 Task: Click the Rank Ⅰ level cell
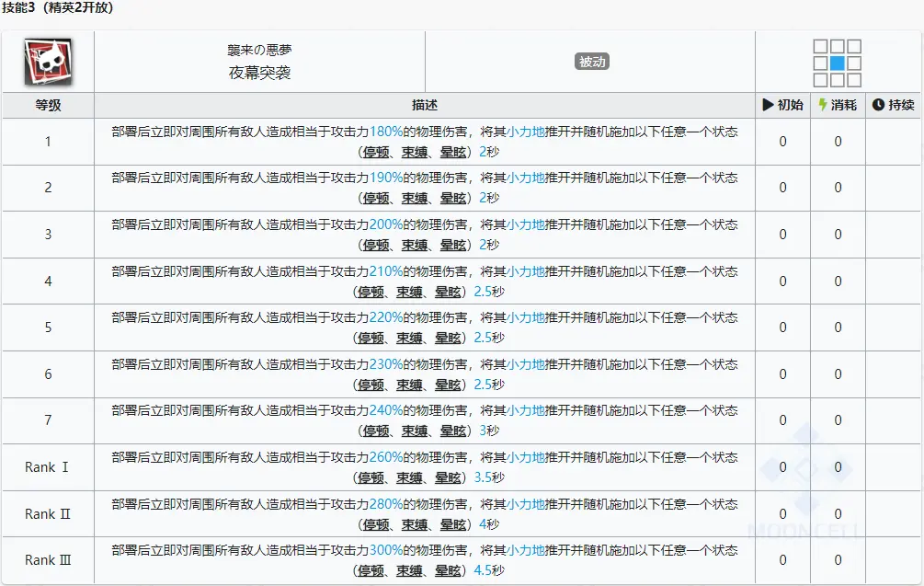47,467
